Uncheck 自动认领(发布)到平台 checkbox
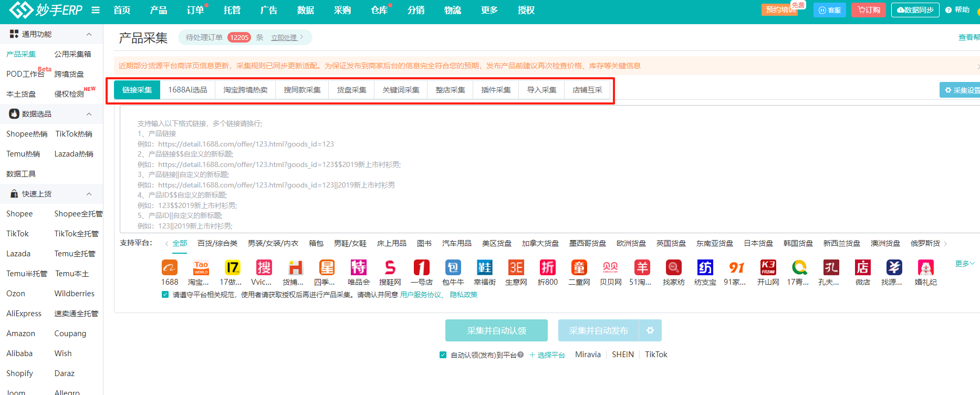Image resolution: width=980 pixels, height=395 pixels. coord(443,355)
